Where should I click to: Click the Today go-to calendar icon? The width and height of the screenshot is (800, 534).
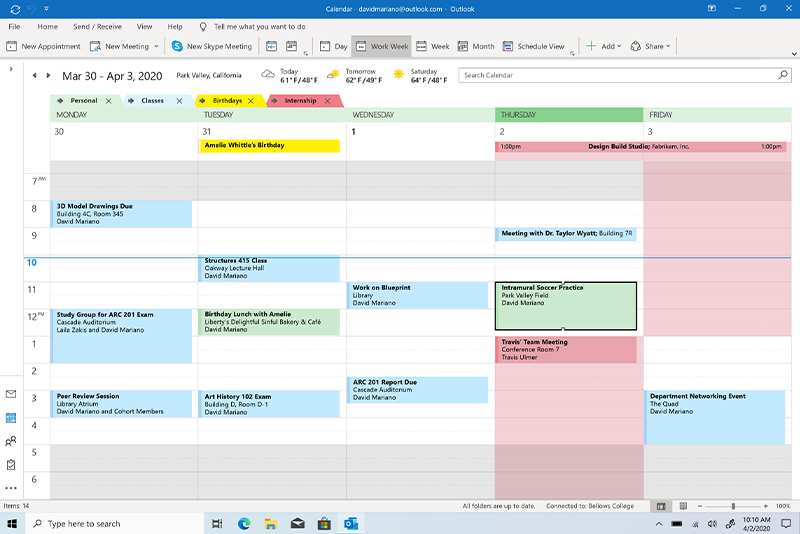271,46
